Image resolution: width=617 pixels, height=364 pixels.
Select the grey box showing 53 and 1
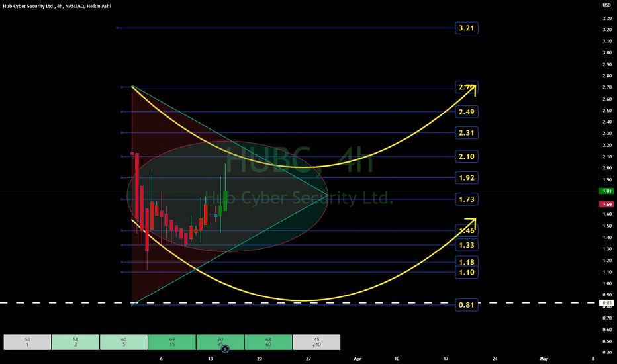(27, 342)
